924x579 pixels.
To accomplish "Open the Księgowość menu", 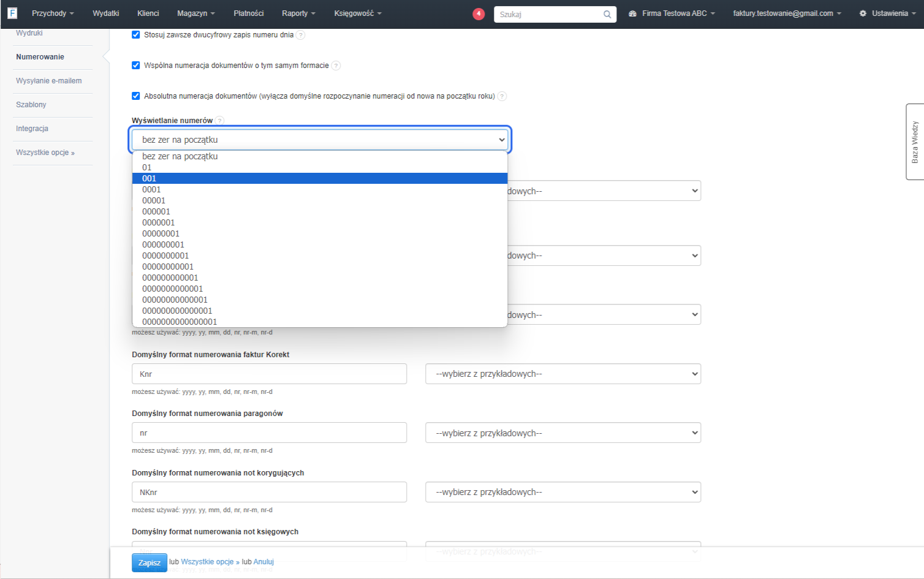I will pos(358,13).
